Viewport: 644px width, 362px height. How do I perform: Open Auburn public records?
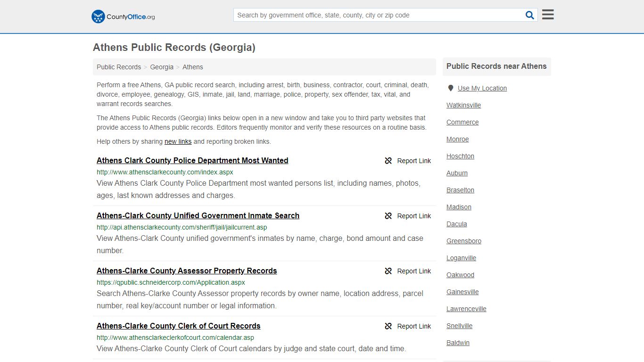pos(457,173)
